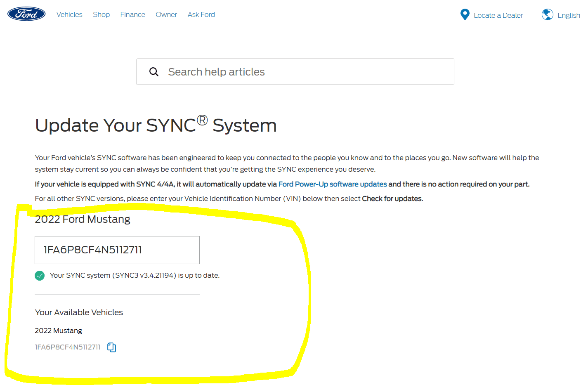The image size is (588, 385).
Task: Click the Update Your SYNC System heading
Action: 156,125
